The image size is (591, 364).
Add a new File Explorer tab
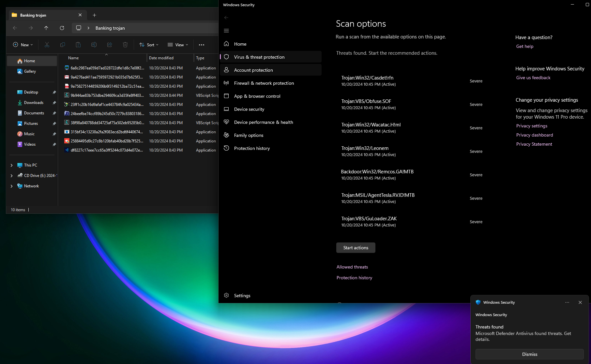click(94, 15)
